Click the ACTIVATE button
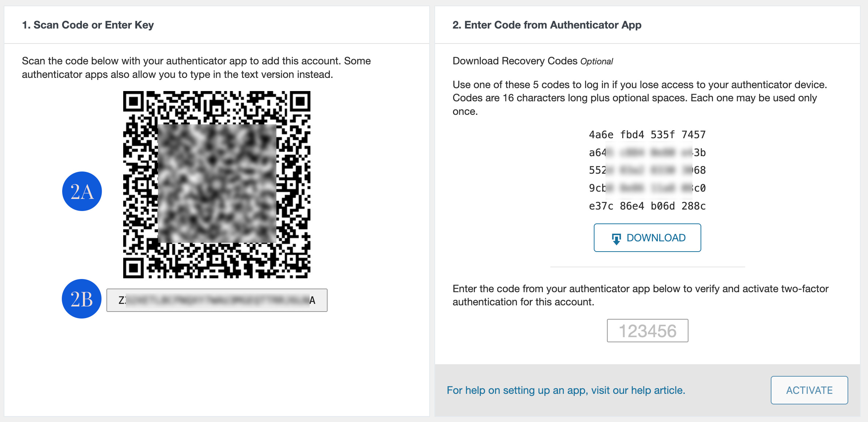This screenshot has width=868, height=422. click(x=809, y=390)
